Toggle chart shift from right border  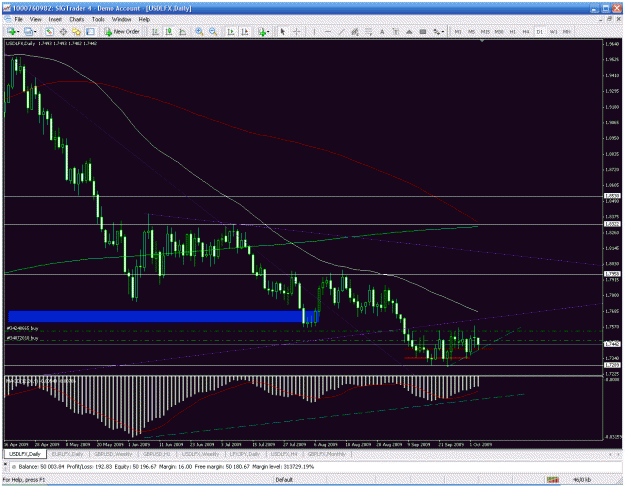coord(245,31)
